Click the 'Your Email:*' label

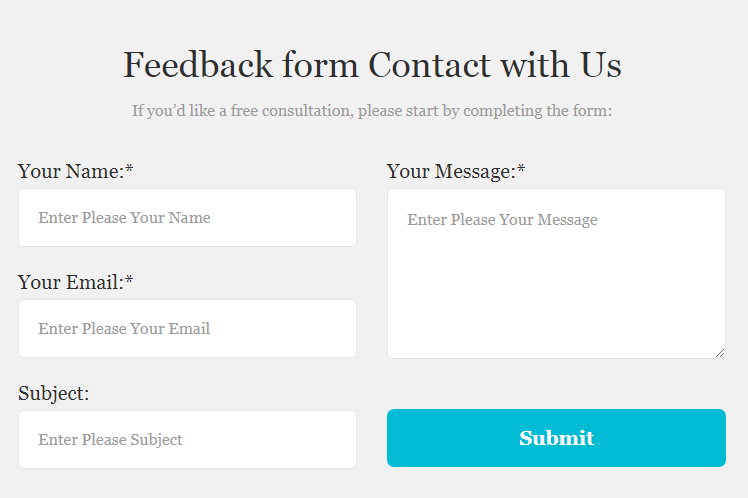(75, 282)
